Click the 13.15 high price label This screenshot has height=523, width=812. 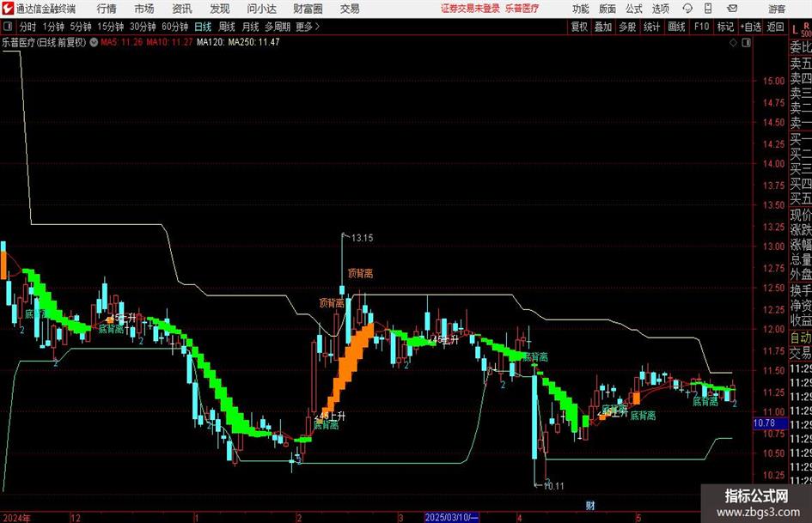tap(362, 238)
